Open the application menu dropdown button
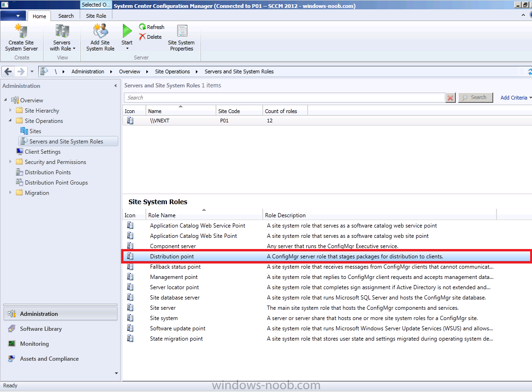 pos(13,15)
